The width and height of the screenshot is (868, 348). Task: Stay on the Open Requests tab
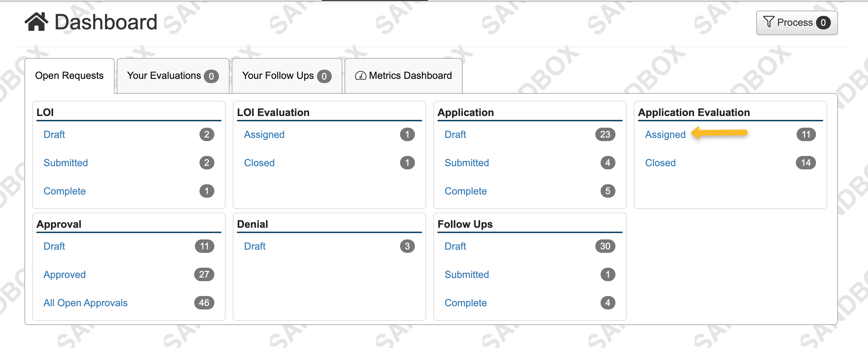(69, 75)
